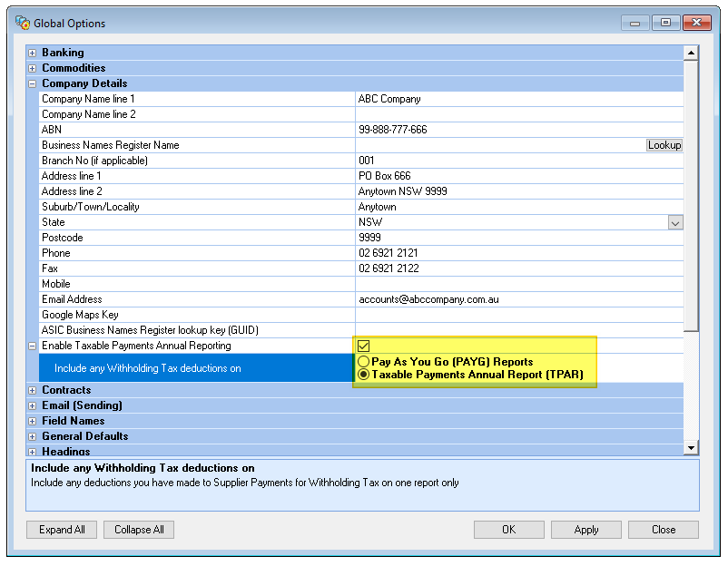Click the Global Options title bar icon

22,23
